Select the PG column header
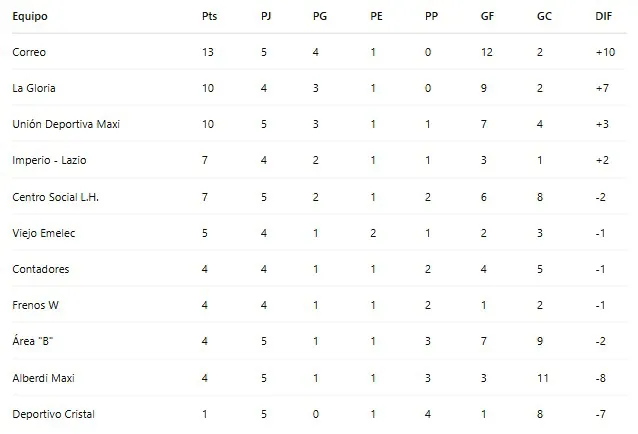The height and width of the screenshot is (434, 638). click(x=319, y=17)
